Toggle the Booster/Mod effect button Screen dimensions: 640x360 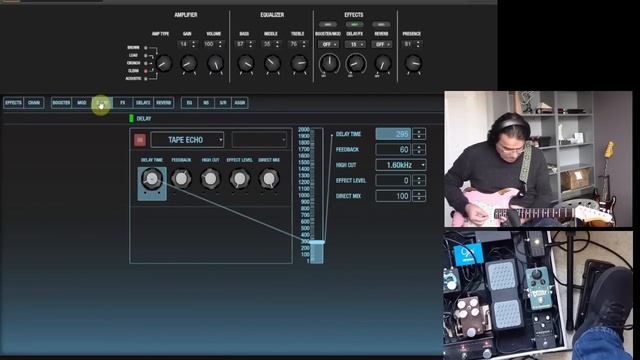[x=328, y=24]
